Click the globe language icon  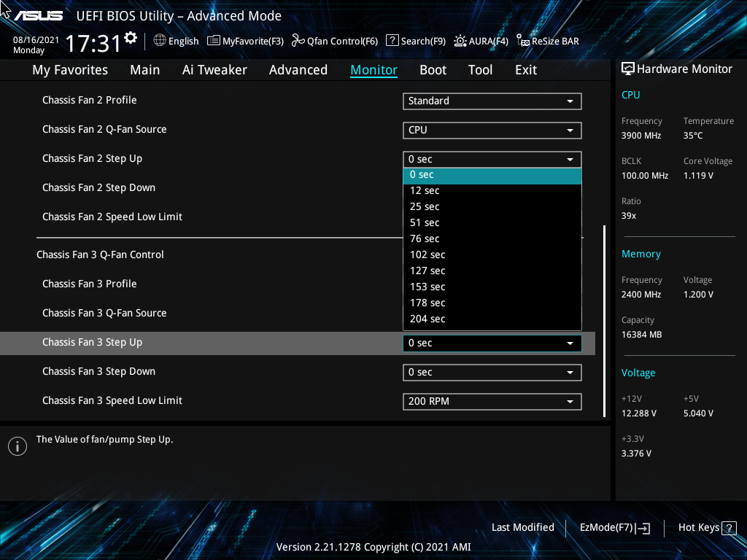[x=160, y=41]
